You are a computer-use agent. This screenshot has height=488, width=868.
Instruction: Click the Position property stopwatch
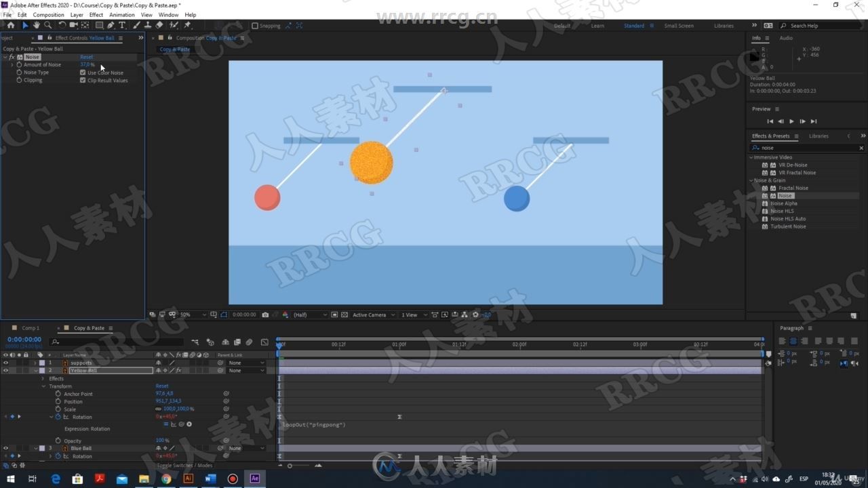click(58, 401)
